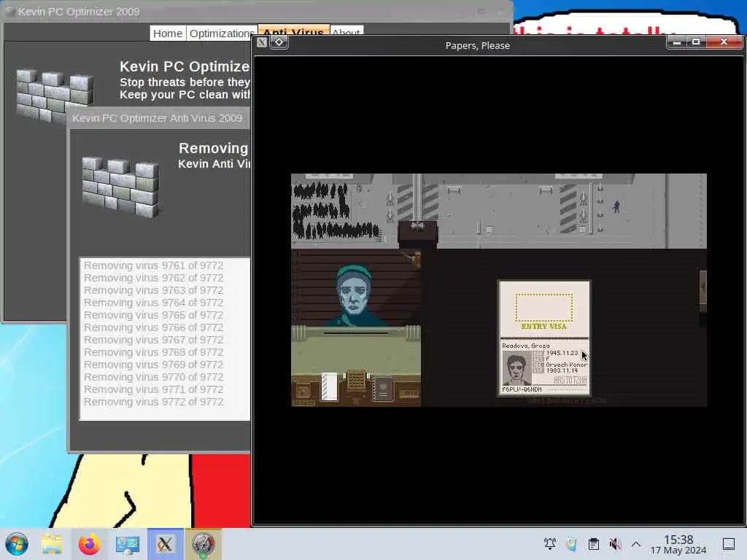The image size is (747, 560).
Task: Open the clipboard tray icon
Action: point(593,543)
